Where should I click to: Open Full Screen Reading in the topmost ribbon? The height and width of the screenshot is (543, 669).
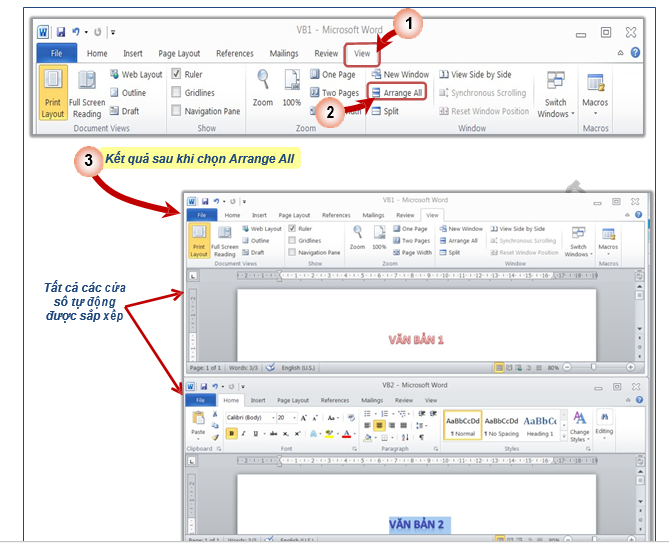tap(87, 93)
